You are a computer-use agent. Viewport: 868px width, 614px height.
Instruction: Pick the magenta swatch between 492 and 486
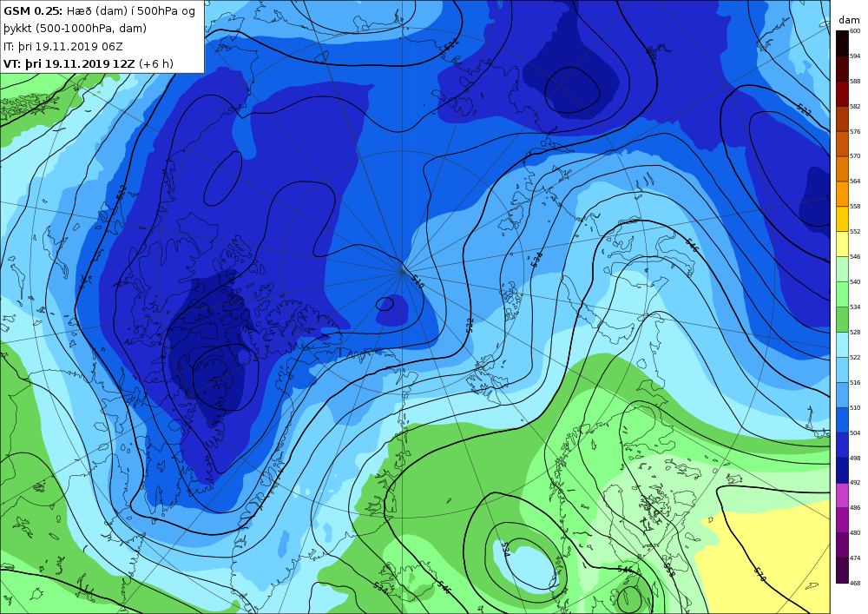pos(842,496)
